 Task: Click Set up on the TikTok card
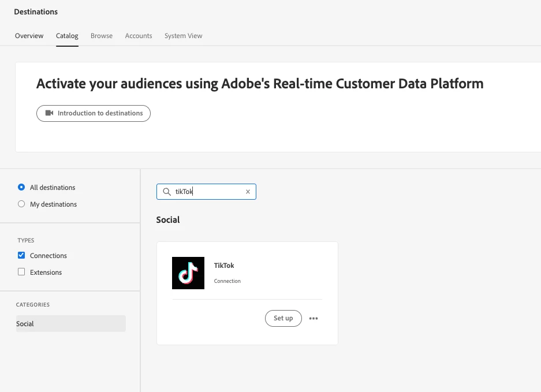[x=283, y=318]
